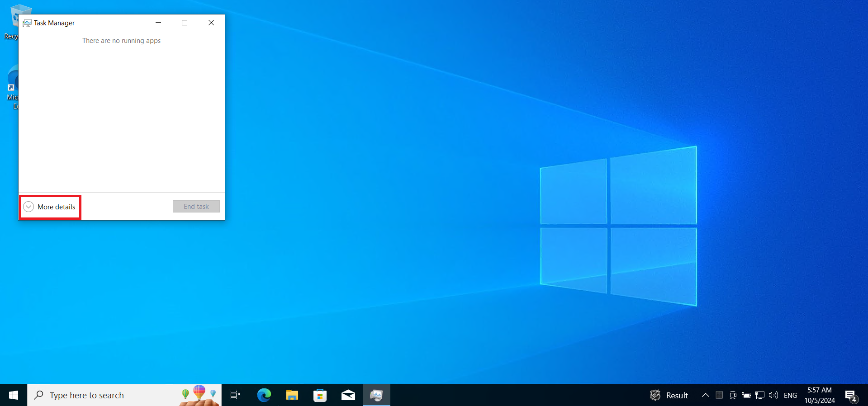The width and height of the screenshot is (868, 406).
Task: Open the Windows Start menu
Action: (14, 395)
